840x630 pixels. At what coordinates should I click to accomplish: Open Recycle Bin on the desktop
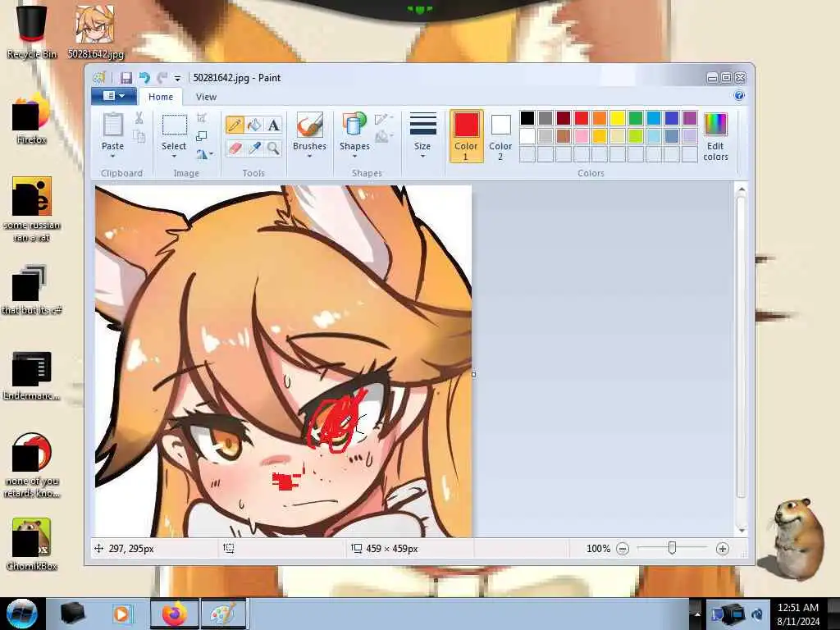pos(32,30)
